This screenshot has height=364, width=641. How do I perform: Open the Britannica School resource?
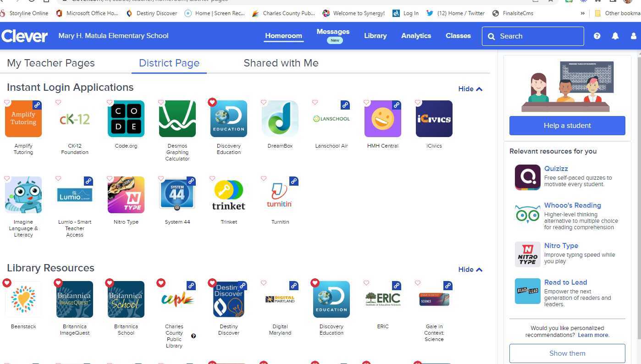pos(126,299)
